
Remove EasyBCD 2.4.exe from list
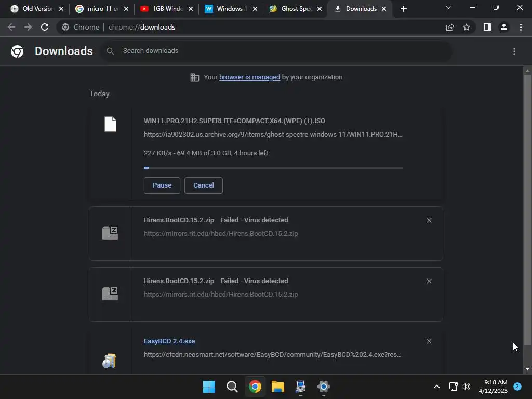click(429, 341)
